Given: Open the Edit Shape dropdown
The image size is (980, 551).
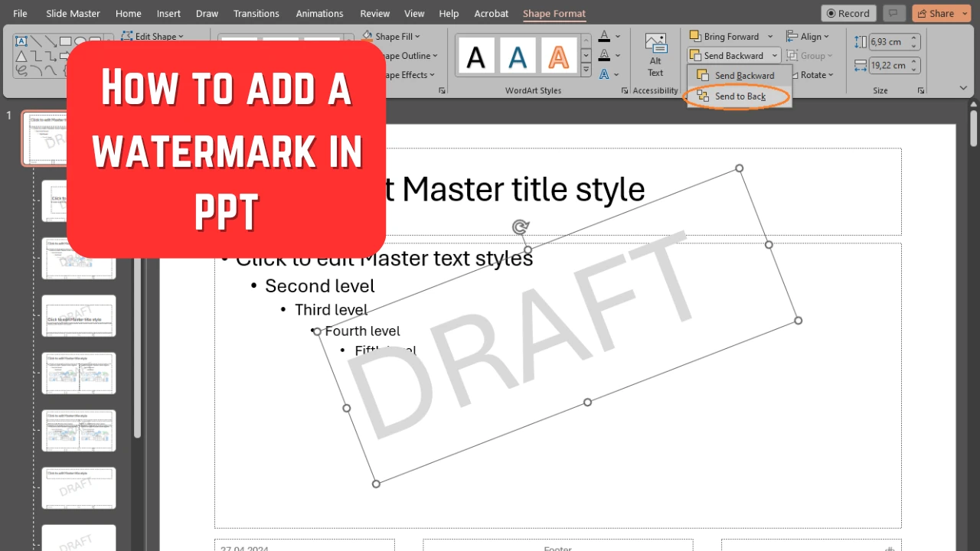Looking at the screenshot, I should 153,36.
